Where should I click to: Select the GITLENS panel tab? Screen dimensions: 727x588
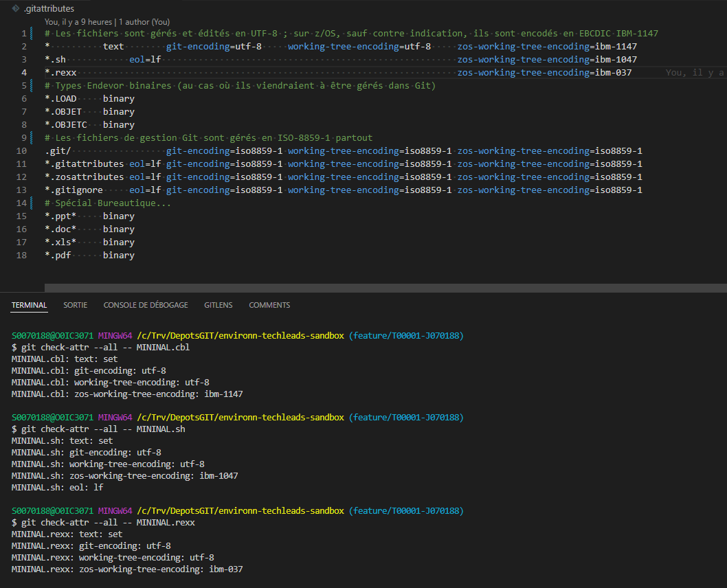[x=219, y=305]
